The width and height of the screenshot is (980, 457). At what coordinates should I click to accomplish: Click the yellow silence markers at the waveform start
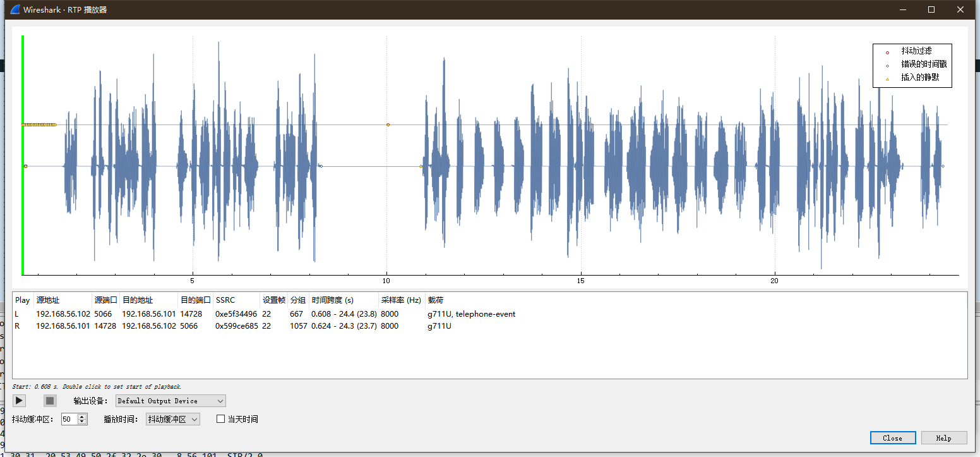coord(38,125)
